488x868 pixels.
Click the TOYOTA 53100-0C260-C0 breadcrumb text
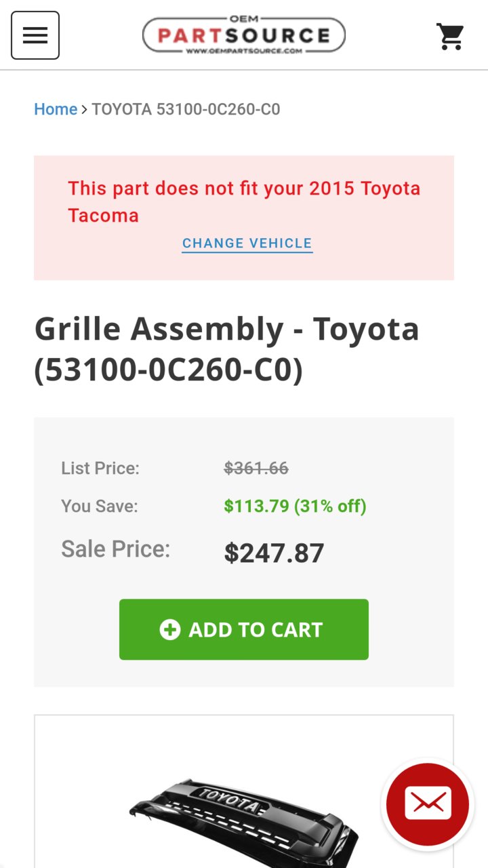[x=186, y=109]
